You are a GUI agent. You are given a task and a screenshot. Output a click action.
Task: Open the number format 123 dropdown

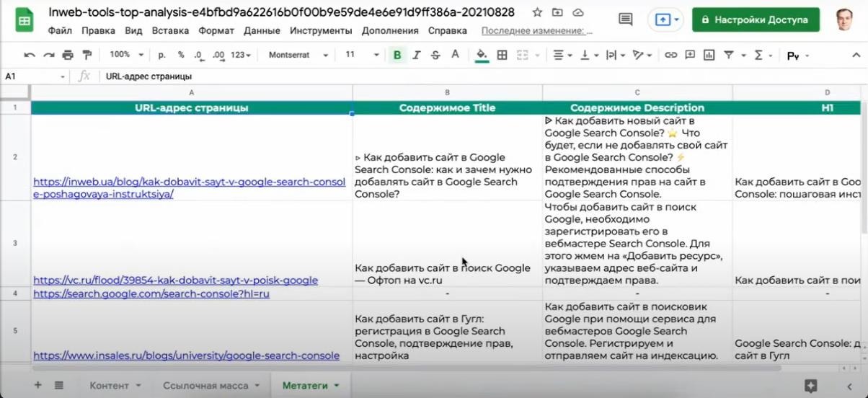click(242, 55)
